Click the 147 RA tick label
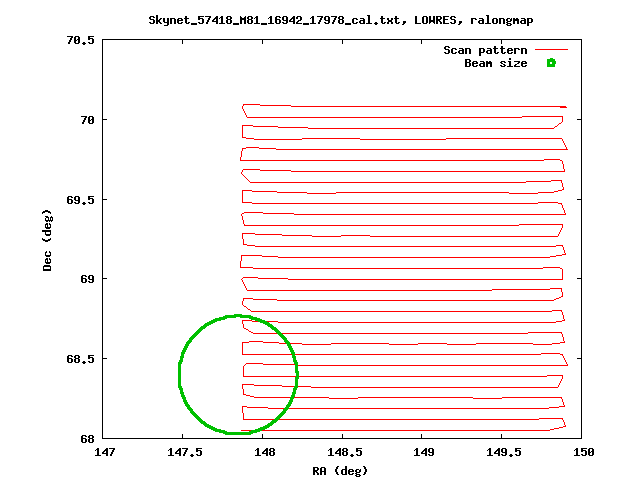640x480 pixels. 104,452
